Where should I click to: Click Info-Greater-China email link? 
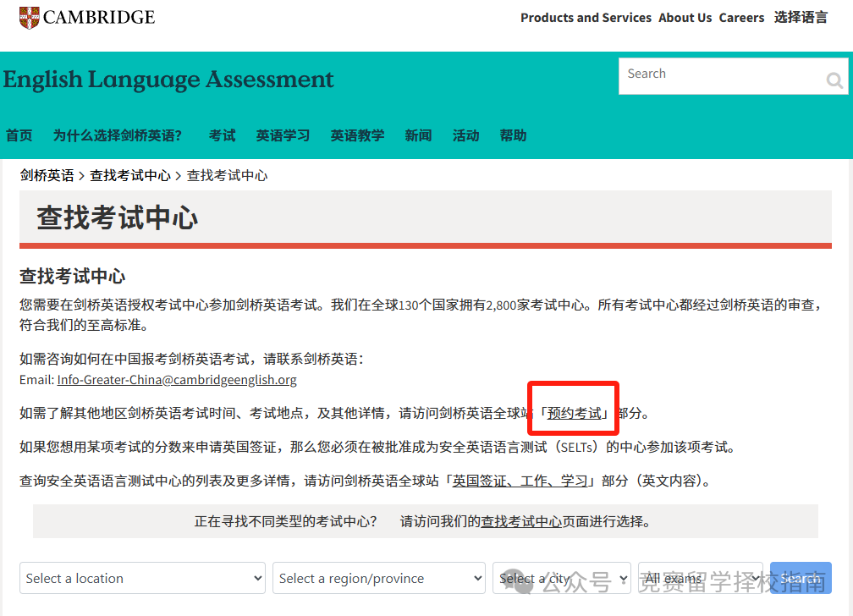(177, 380)
